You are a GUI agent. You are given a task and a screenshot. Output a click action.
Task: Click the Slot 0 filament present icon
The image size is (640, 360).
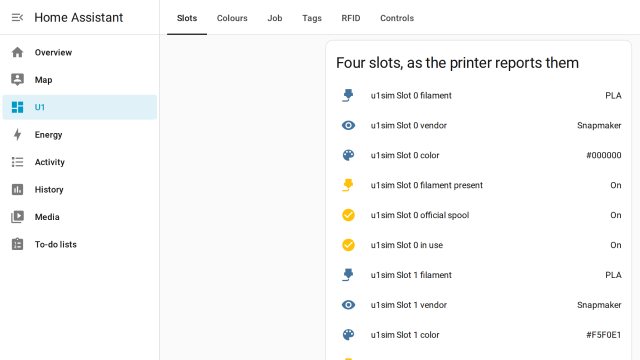coord(348,185)
